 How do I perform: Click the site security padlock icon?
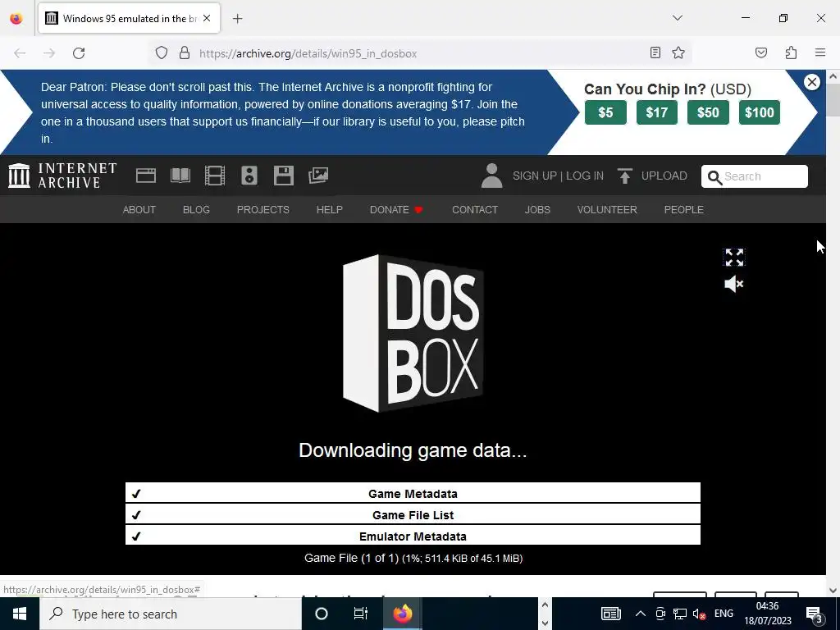point(185,53)
